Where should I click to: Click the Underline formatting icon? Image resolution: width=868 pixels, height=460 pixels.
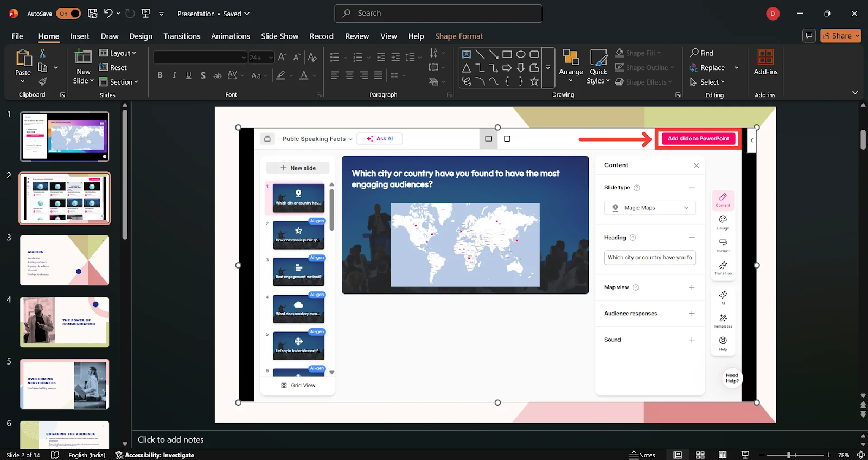tap(188, 75)
